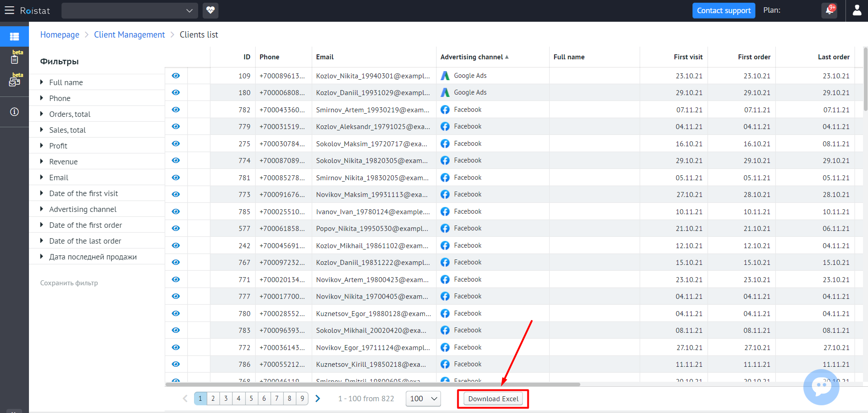
Task: View client 782 with the eye icon
Action: (x=176, y=110)
